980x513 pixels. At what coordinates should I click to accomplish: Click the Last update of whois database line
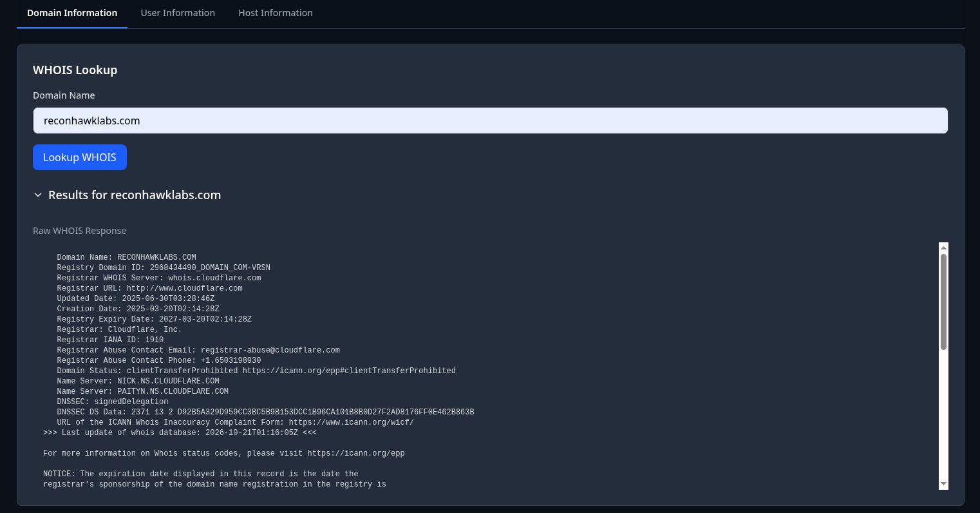coord(180,432)
